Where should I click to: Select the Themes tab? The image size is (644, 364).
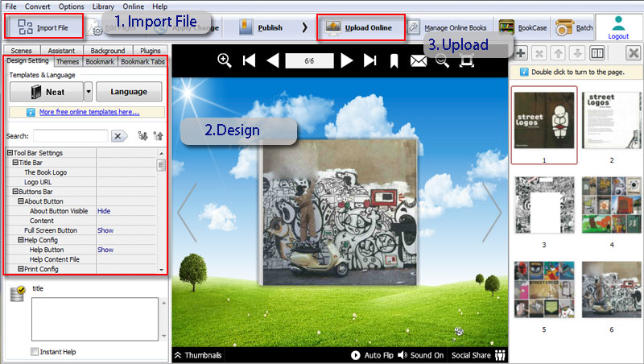coord(68,62)
